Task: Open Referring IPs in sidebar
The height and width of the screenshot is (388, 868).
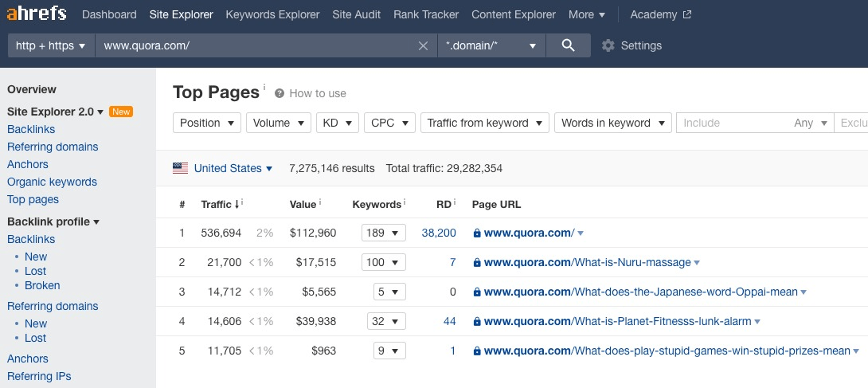Action: [39, 376]
